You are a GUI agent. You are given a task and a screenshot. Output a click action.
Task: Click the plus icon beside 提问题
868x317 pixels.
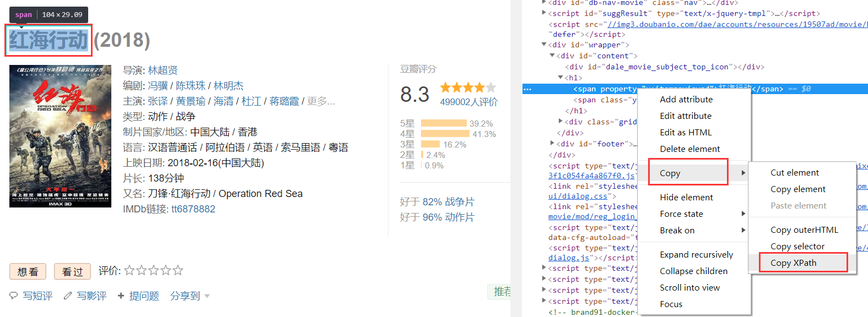[x=121, y=296]
